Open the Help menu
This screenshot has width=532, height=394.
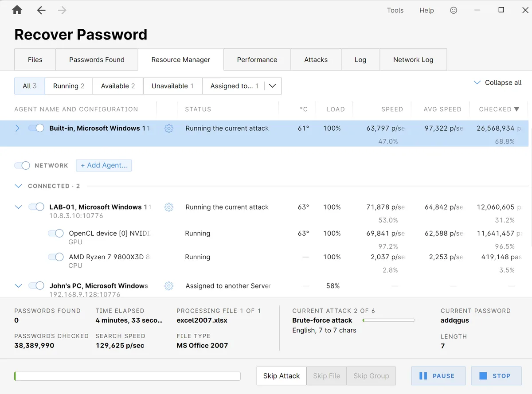tap(426, 10)
